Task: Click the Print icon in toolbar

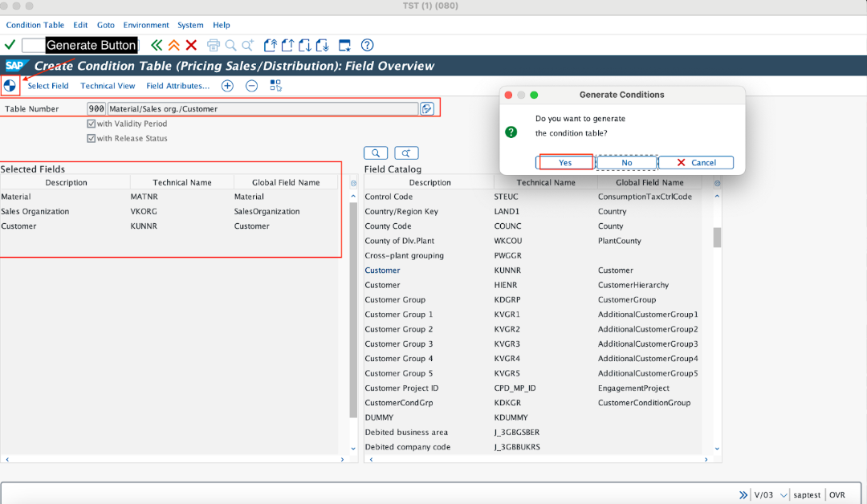Action: coord(214,45)
